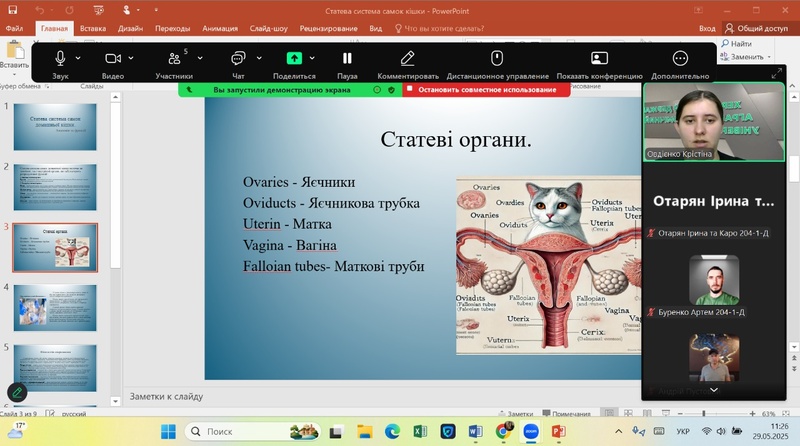Open Дополнительно more options menu
This screenshot has height=446, width=800.
680,59
